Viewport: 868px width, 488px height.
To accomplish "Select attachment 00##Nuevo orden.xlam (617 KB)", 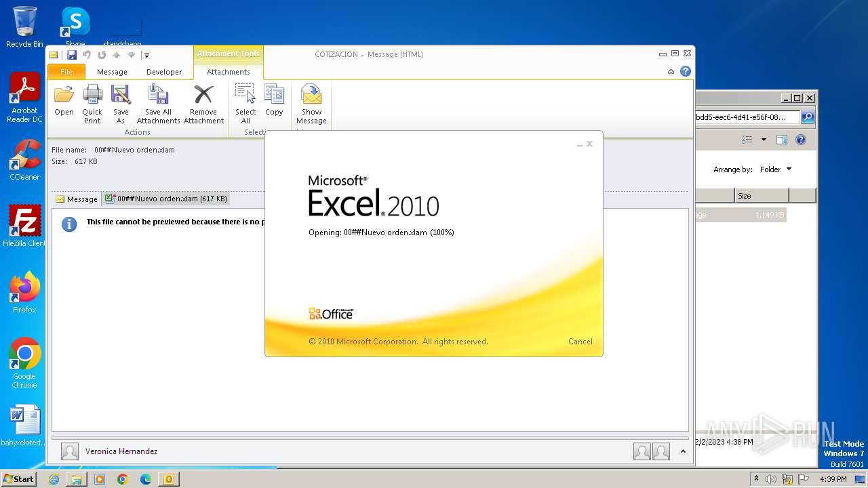I will pos(166,199).
